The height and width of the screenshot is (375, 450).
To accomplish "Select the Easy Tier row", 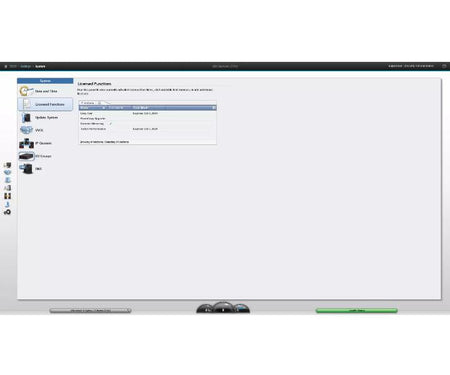I will coord(148,113).
